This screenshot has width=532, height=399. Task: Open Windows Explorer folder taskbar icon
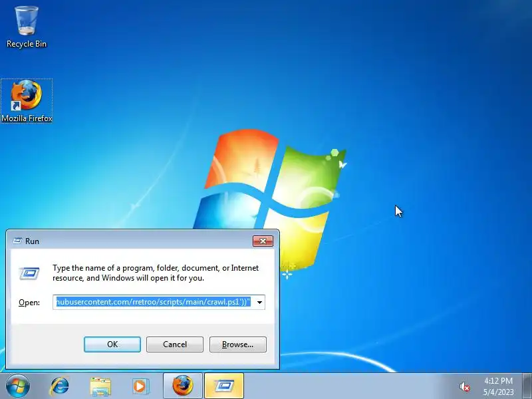(x=100, y=386)
